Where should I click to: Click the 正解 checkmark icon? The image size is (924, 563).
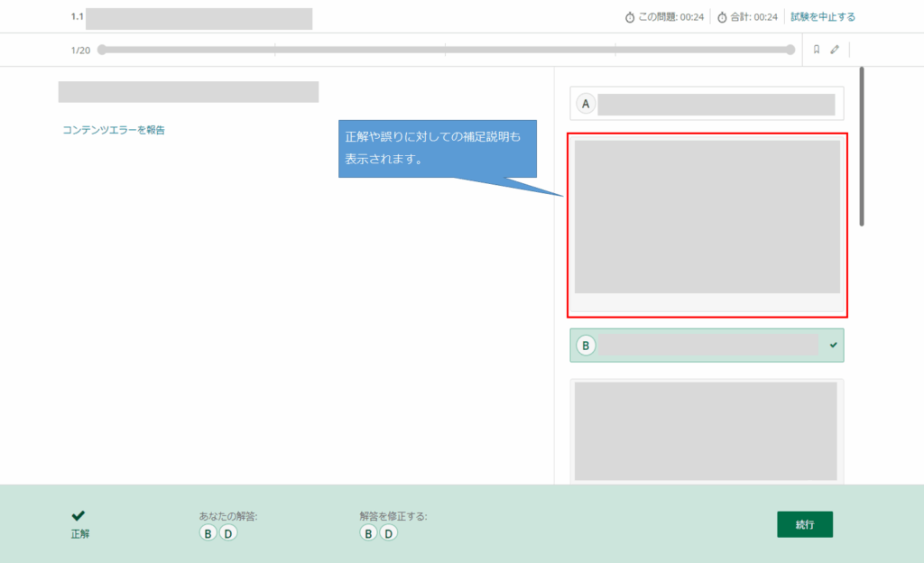point(79,515)
